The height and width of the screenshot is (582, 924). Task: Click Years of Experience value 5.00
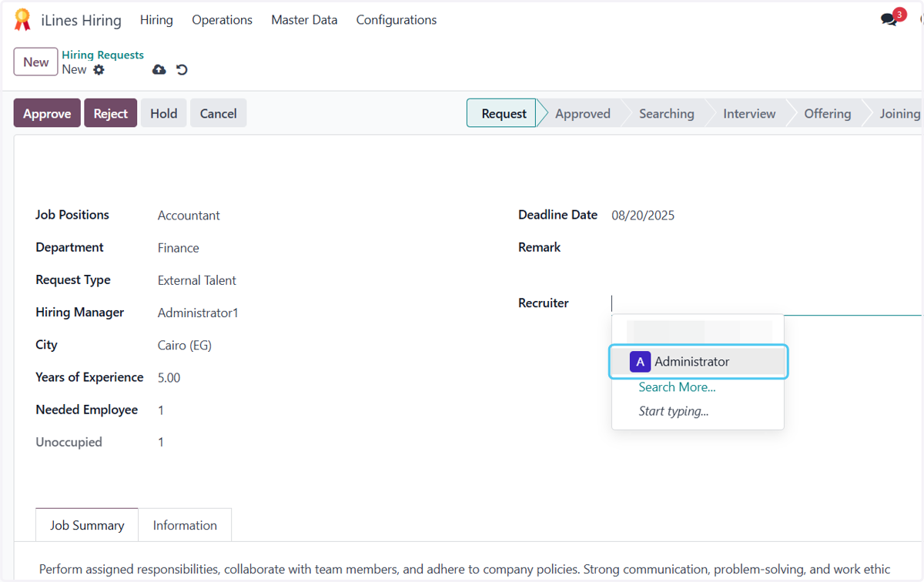pyautogui.click(x=169, y=378)
